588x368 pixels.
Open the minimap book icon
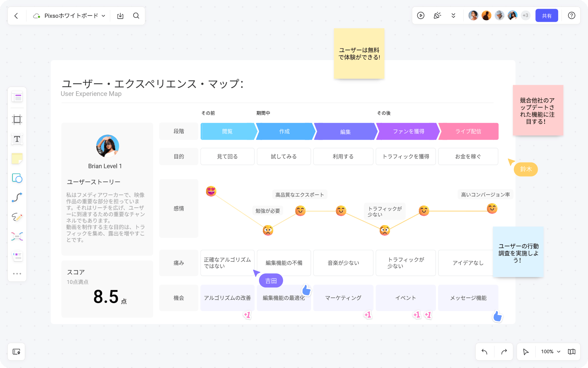tap(571, 352)
